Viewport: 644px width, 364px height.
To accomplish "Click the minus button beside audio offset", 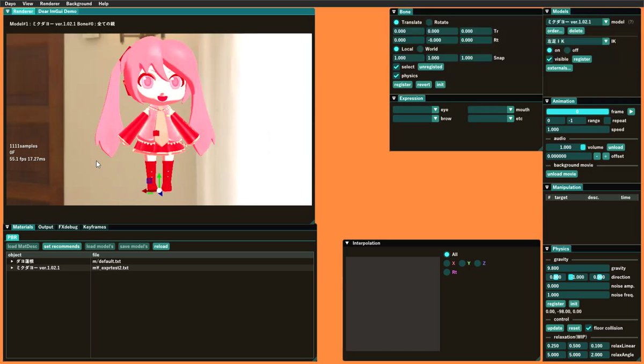I will coord(597,156).
